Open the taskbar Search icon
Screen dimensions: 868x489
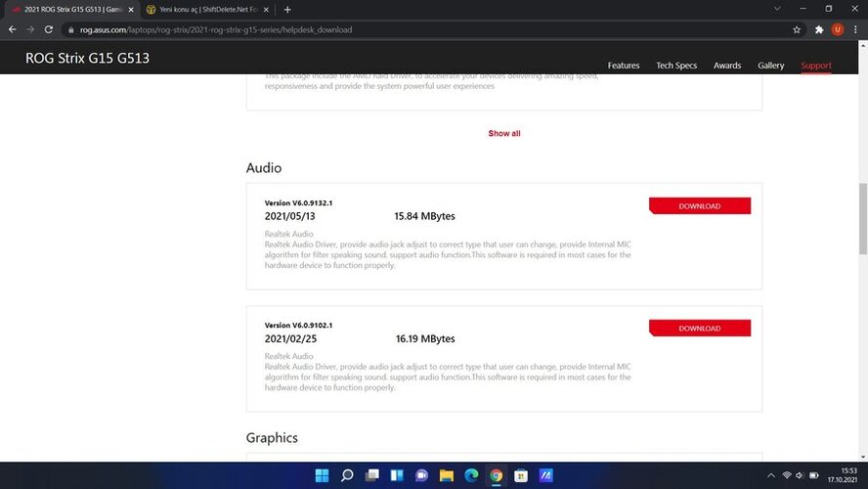347,475
